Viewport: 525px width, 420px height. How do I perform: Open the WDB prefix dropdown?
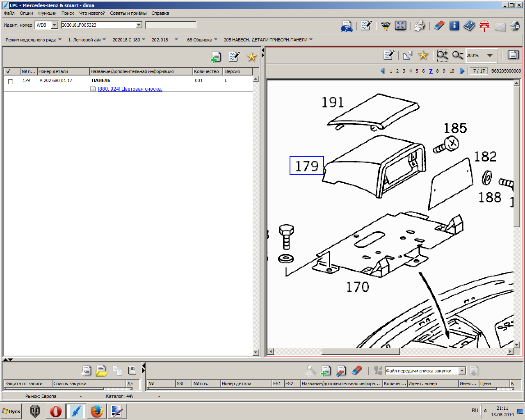[55, 25]
